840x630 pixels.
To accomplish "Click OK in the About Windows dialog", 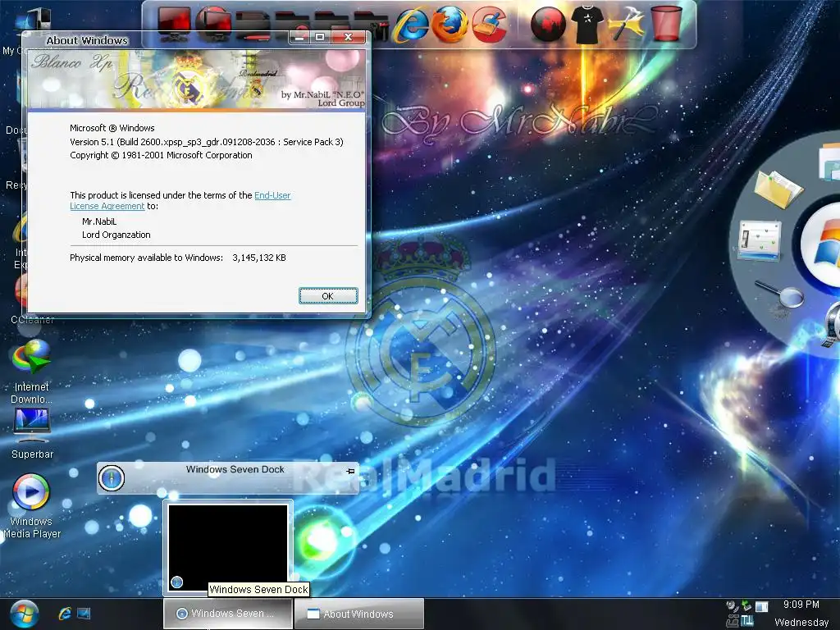I will (x=328, y=295).
